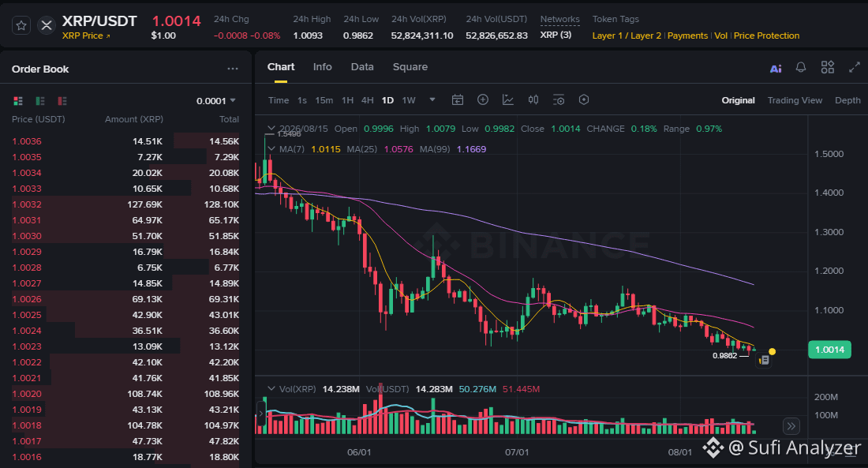Switch to the Info tab
This screenshot has width=868, height=468.
[322, 67]
